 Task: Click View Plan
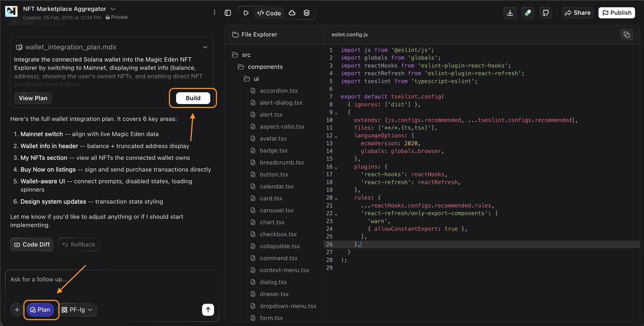click(x=33, y=98)
